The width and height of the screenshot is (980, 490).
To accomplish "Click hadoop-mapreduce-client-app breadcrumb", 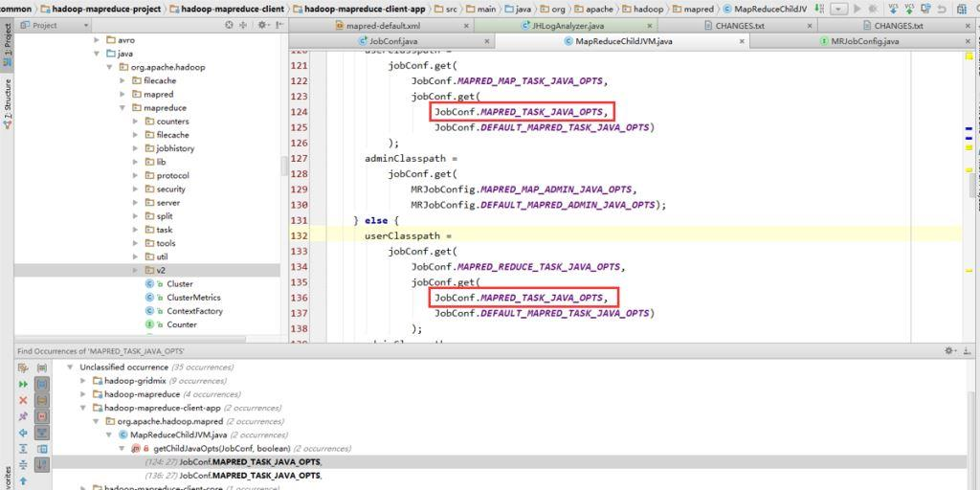I will click(x=360, y=9).
